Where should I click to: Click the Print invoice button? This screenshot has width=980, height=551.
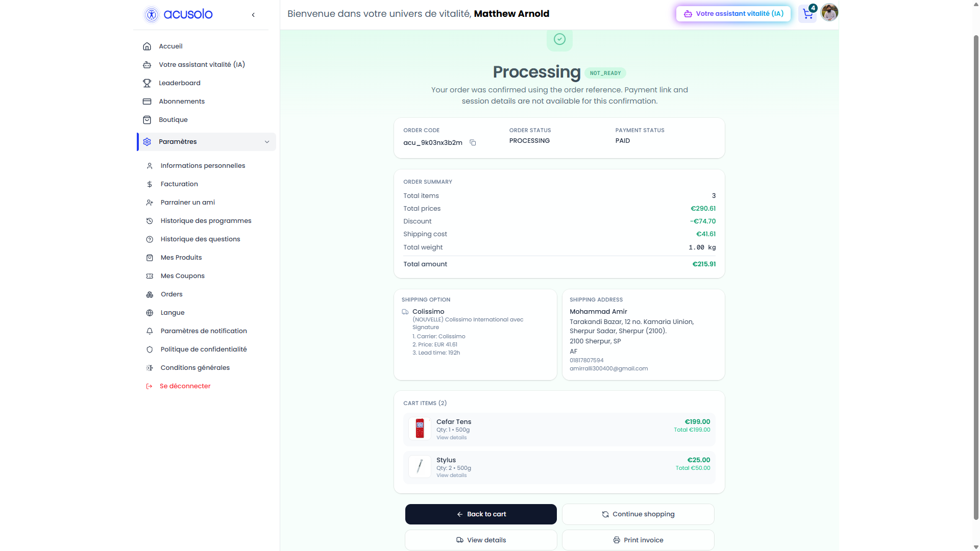638,540
